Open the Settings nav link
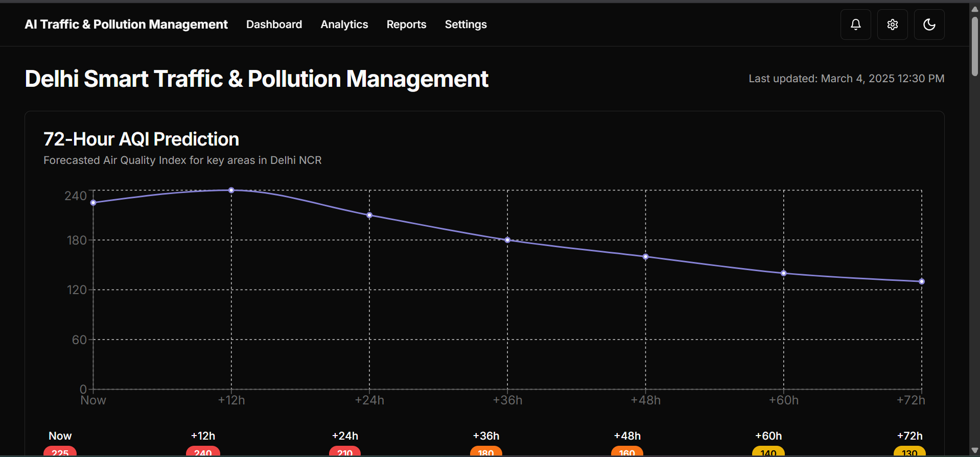Viewport: 980px width, 457px height. (x=465, y=25)
